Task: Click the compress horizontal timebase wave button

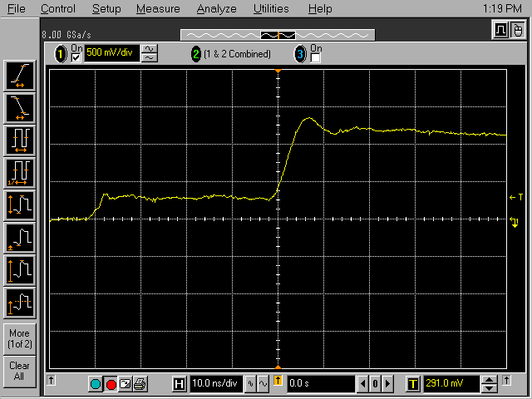Action: [x=250, y=384]
